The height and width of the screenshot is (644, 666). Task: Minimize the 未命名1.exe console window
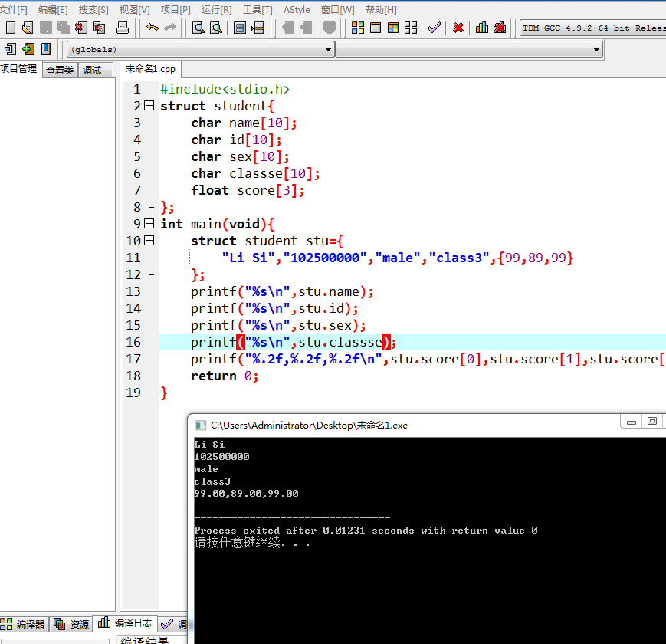(632, 422)
